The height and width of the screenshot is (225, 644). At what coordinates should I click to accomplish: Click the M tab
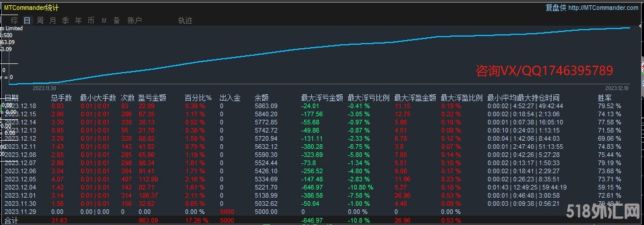pyautogui.click(x=104, y=20)
